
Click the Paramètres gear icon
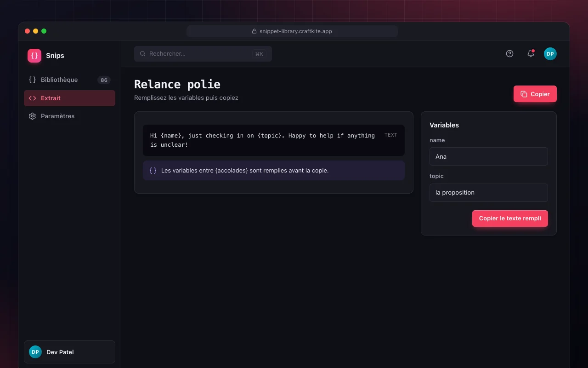click(32, 116)
